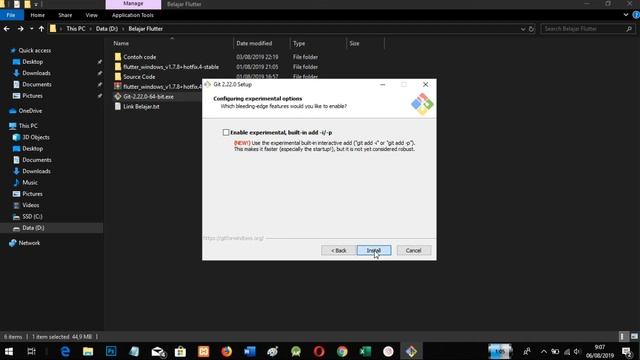Open the File menu in File Explorer
Image resolution: width=640 pixels, height=360 pixels.
coord(11,15)
